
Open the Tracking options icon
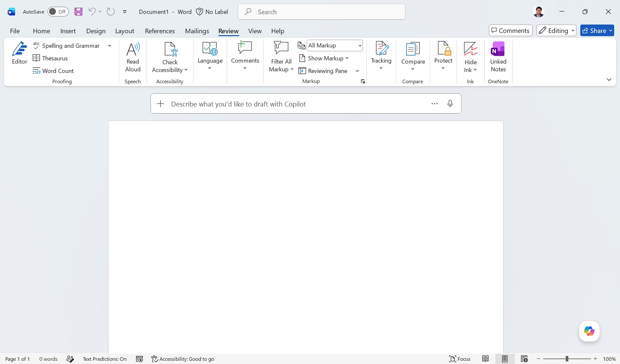pos(381,48)
